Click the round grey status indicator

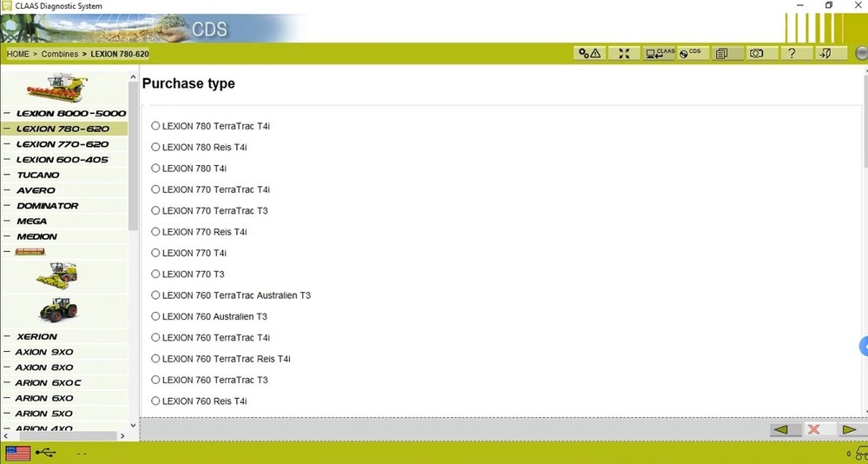coord(862,53)
